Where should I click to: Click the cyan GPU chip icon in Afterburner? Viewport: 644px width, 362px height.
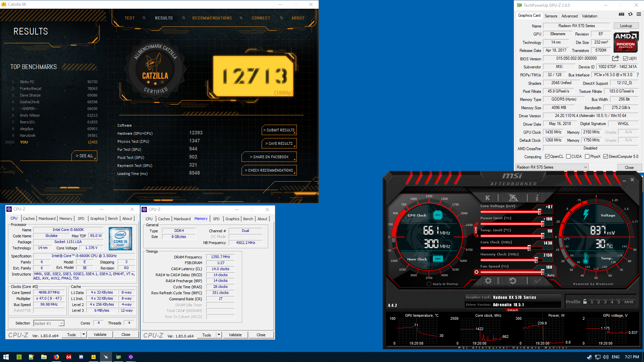coord(438,215)
